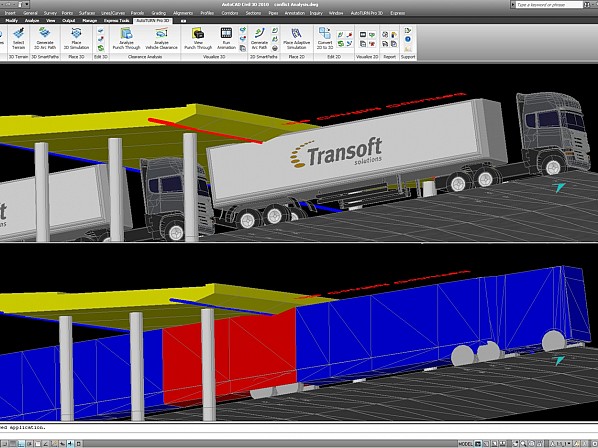Open the AutoTURN Pro 3D menu
Image resolution: width=598 pixels, height=448 pixels.
coord(367,13)
